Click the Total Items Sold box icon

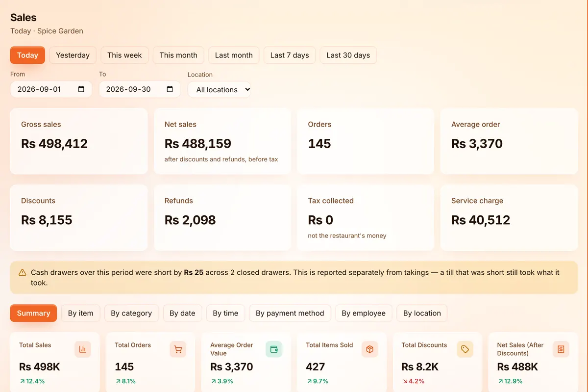coord(370,349)
